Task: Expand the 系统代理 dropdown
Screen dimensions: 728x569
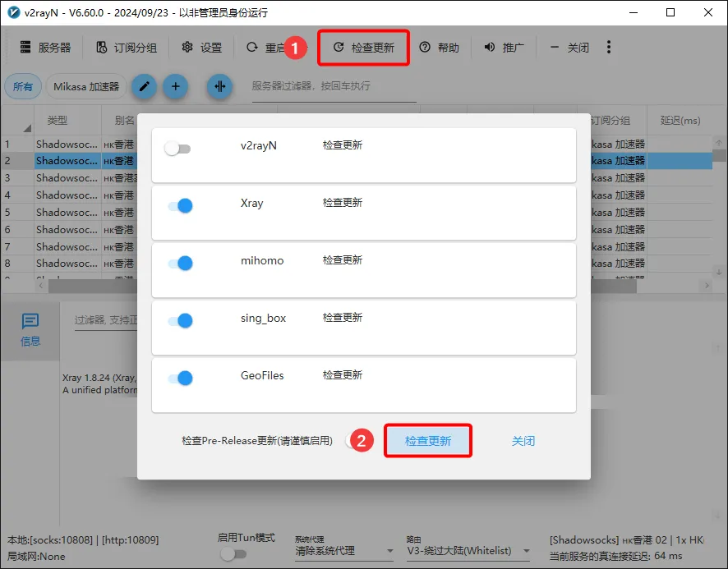Action: click(x=344, y=551)
